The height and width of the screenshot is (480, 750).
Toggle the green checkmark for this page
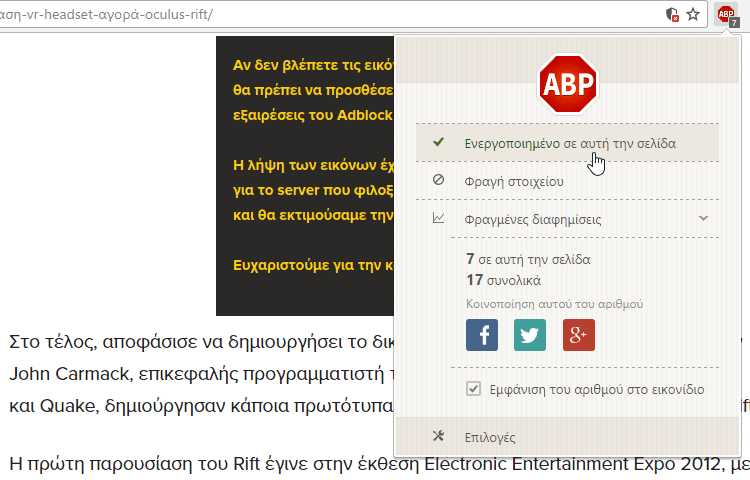[x=438, y=143]
